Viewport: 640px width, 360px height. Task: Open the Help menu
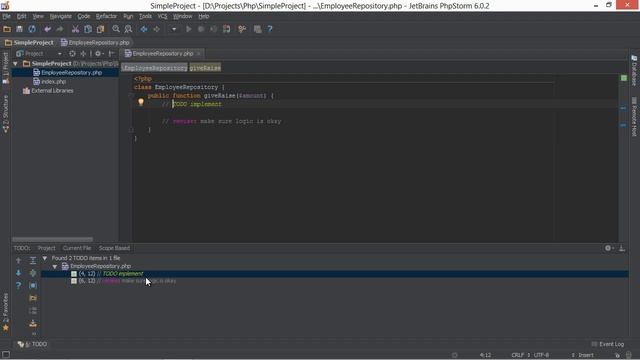pos(204,16)
